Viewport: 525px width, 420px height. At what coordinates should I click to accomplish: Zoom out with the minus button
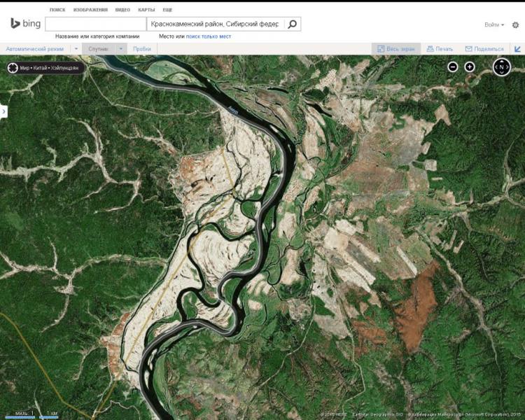click(453, 67)
